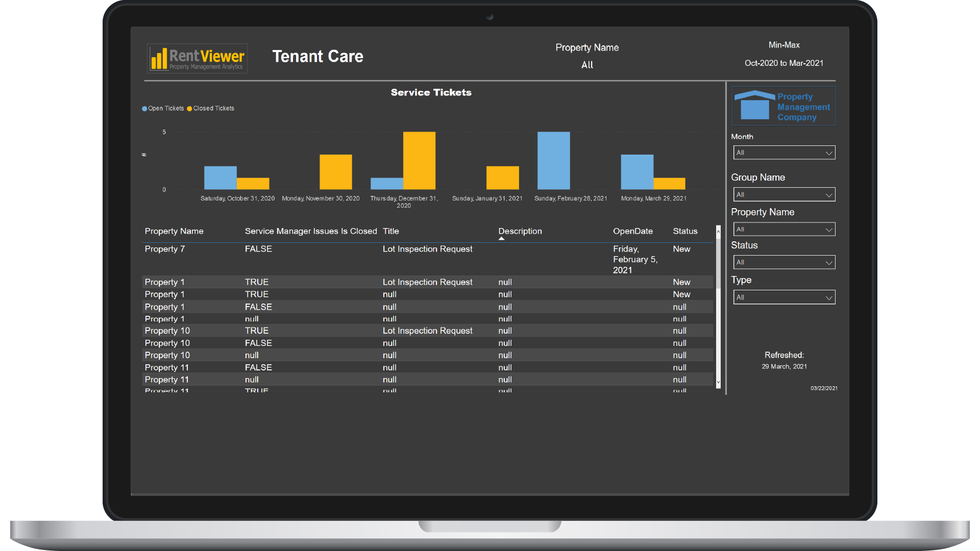Viewport: 980px width, 551px height.
Task: Click the Property Management Company logo
Action: (783, 106)
